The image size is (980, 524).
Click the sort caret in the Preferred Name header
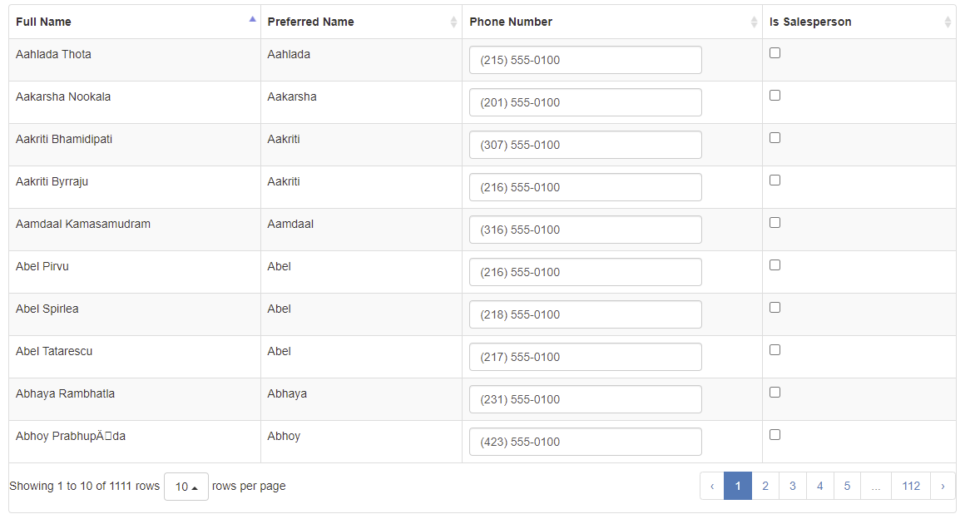coord(453,22)
